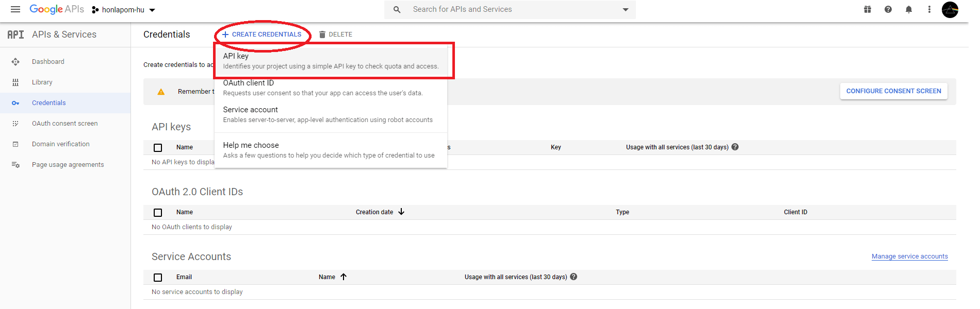Sort by Creation date column arrow
The height and width of the screenshot is (309, 980).
point(401,212)
